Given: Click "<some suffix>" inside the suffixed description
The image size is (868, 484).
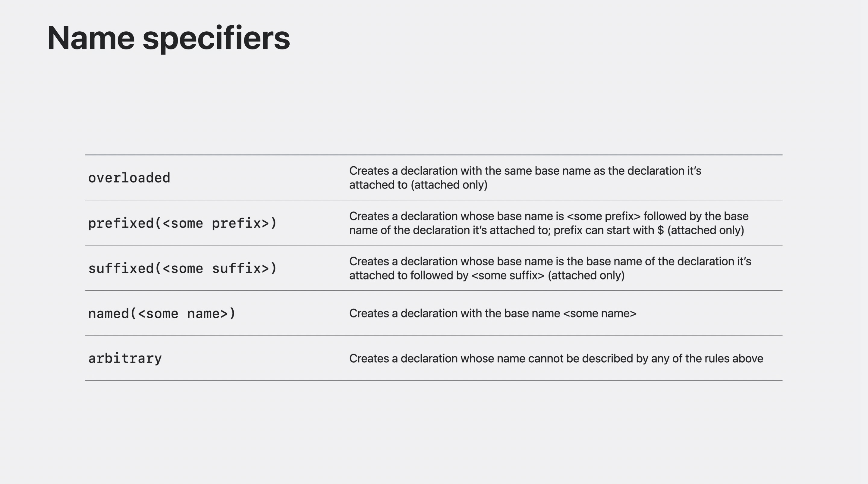Looking at the screenshot, I should pyautogui.click(x=508, y=276).
